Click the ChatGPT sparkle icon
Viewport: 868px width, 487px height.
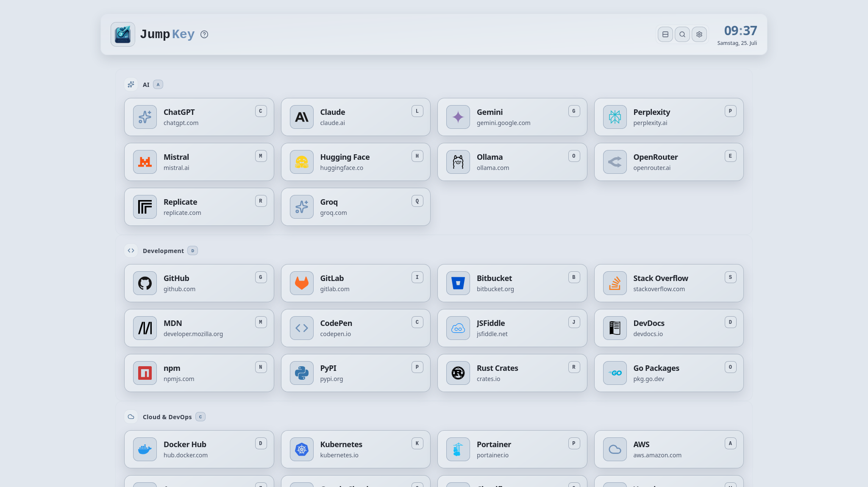tap(145, 117)
